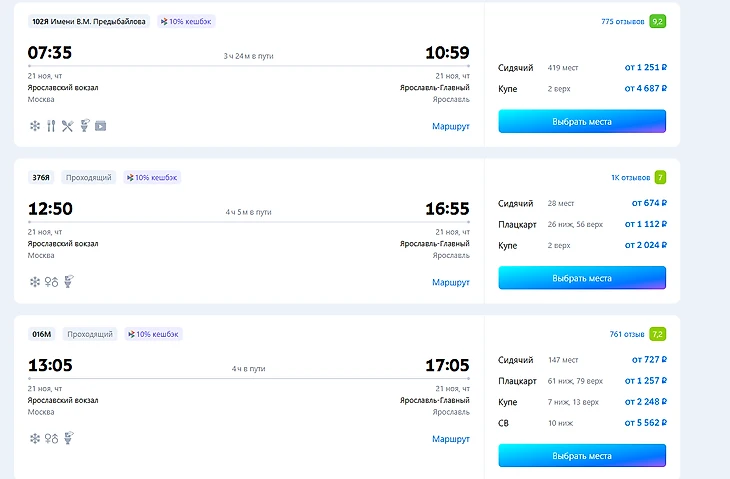Click the upright fork and spoon icon on train 102Я

(51, 126)
